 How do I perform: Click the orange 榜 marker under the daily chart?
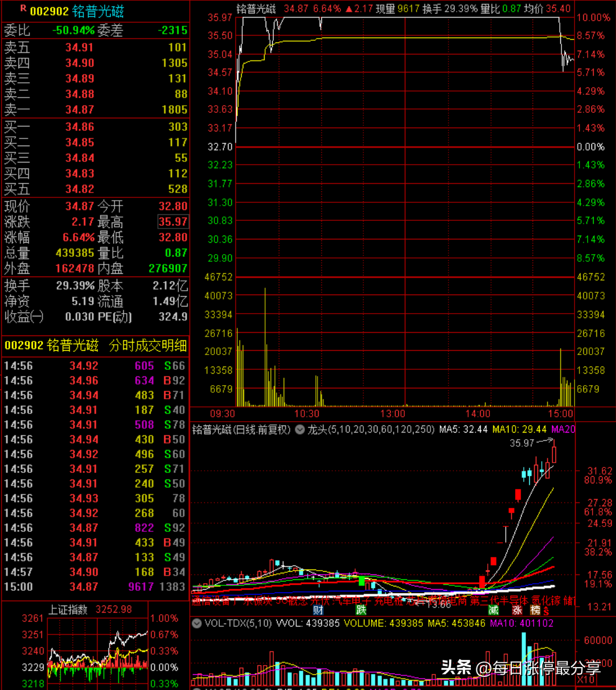coord(535,610)
